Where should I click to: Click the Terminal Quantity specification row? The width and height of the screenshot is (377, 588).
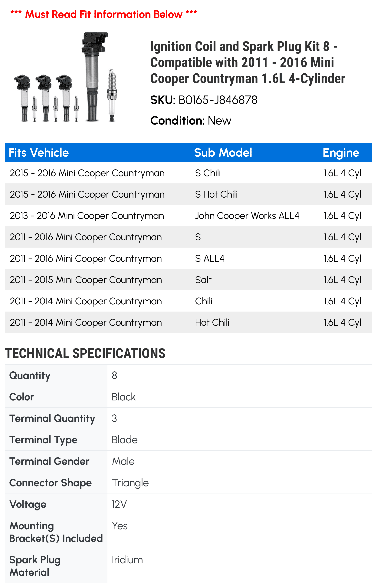click(188, 418)
